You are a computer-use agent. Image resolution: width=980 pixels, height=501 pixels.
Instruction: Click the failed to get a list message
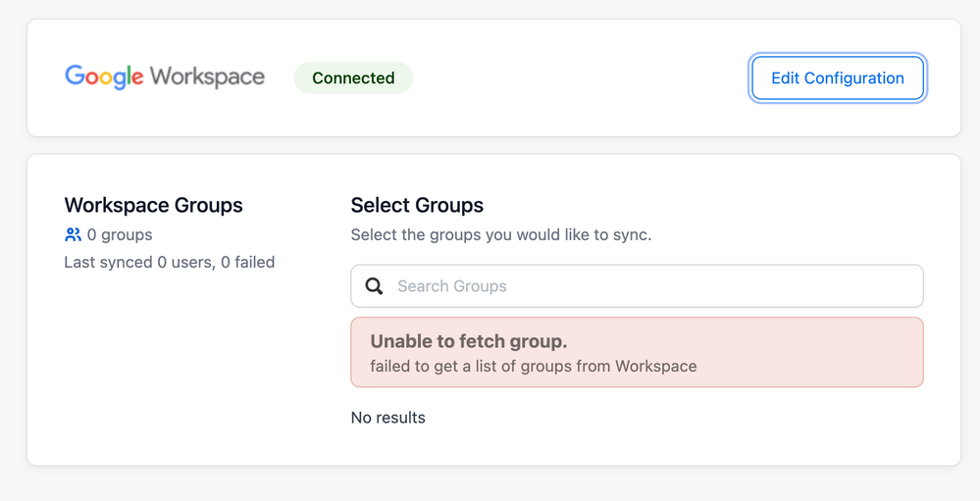(533, 367)
